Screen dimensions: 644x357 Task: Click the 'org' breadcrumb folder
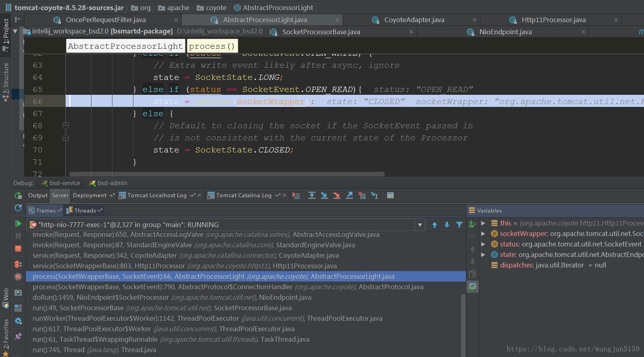point(141,8)
